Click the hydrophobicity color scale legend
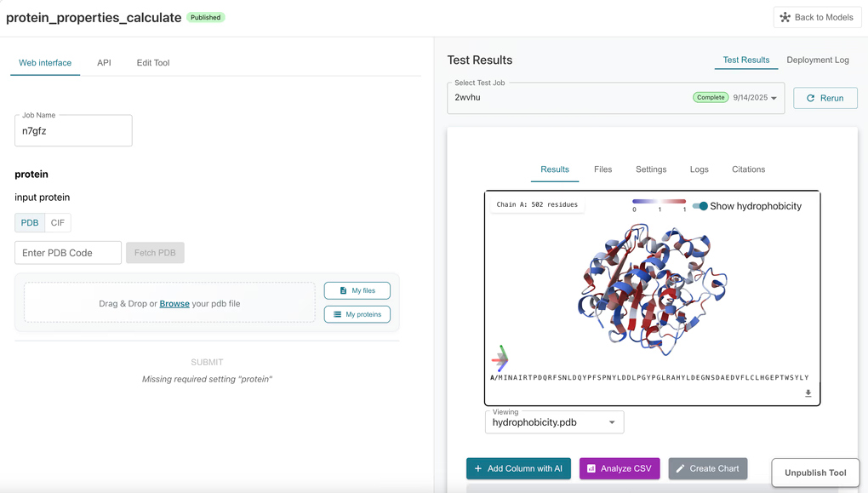Screen dimensions: 868x493 [x=660, y=205]
